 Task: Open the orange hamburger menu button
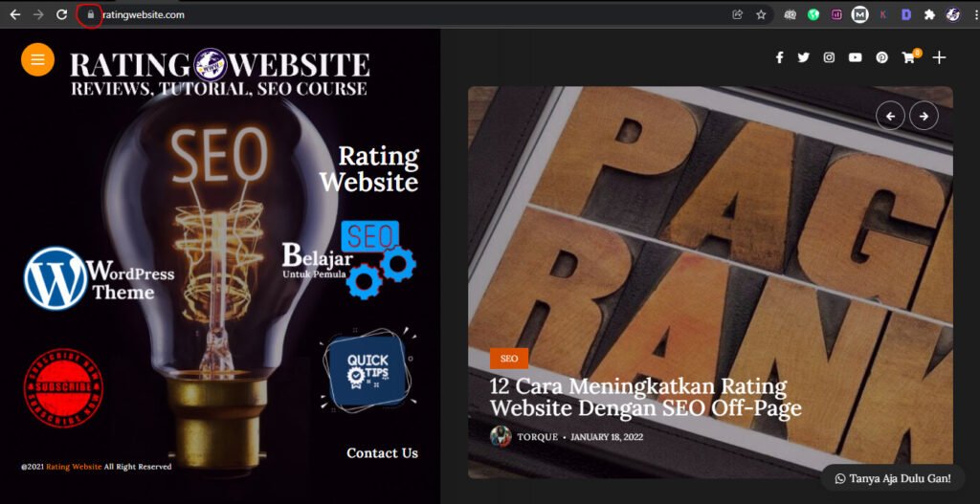(37, 59)
